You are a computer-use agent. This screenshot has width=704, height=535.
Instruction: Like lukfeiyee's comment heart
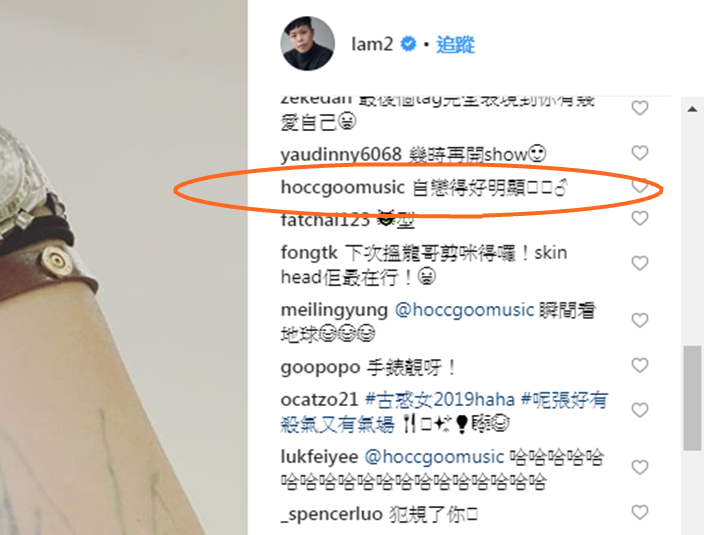tap(640, 468)
